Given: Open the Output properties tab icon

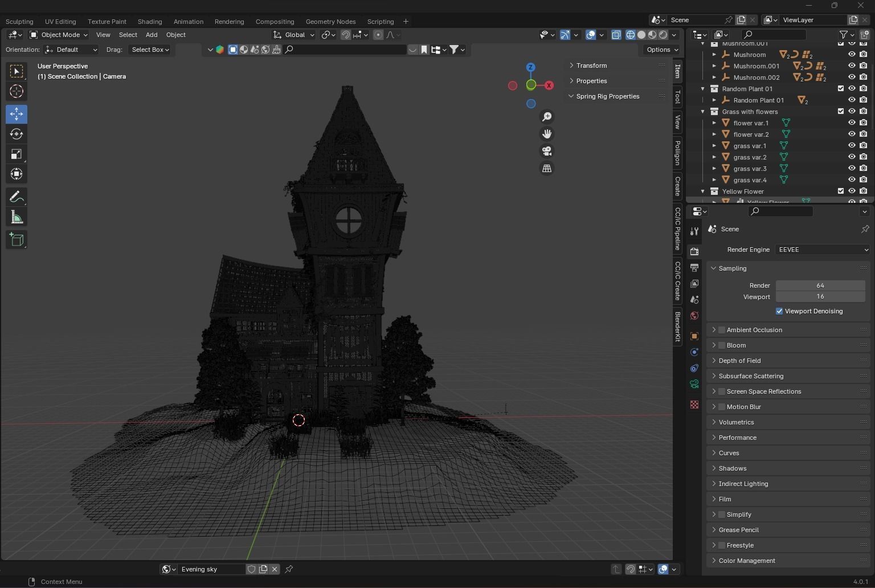Looking at the screenshot, I should pos(694,267).
